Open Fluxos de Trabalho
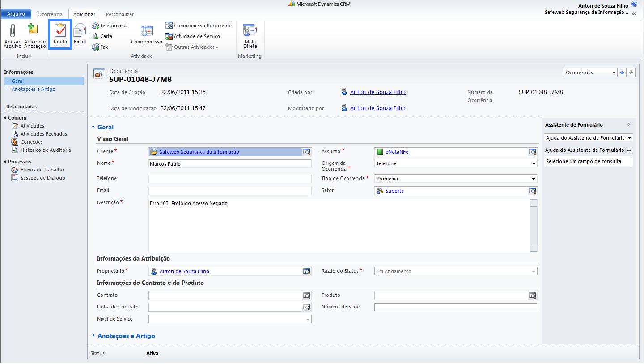The height and width of the screenshot is (364, 644). tap(42, 170)
